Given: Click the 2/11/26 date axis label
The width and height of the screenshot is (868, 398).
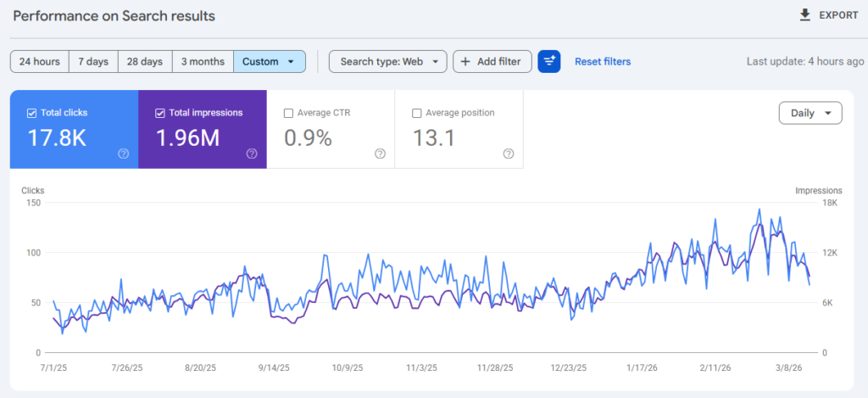Looking at the screenshot, I should [x=715, y=367].
